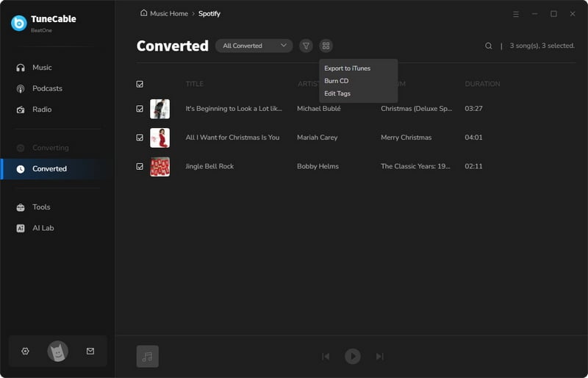Skip to next track button
This screenshot has width=588, height=378.
379,357
